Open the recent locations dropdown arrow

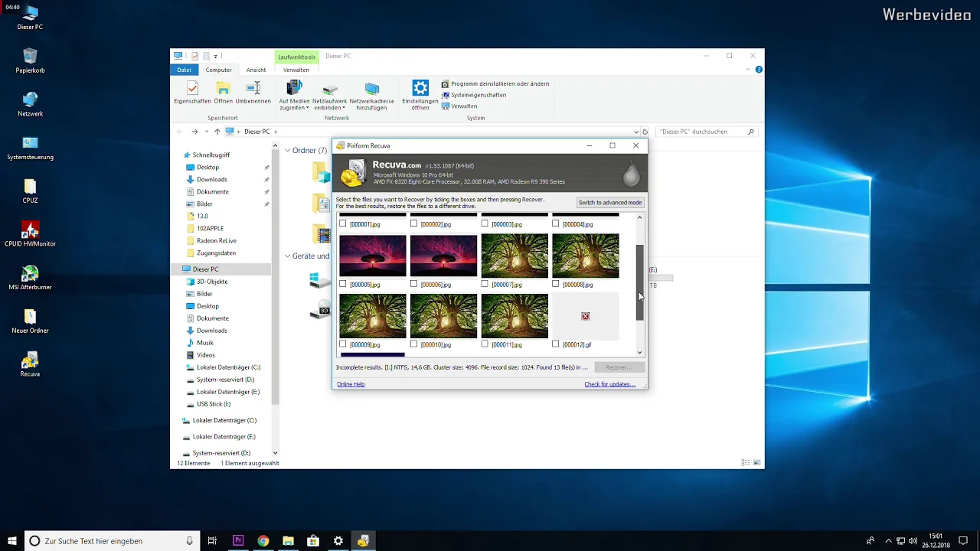point(207,132)
